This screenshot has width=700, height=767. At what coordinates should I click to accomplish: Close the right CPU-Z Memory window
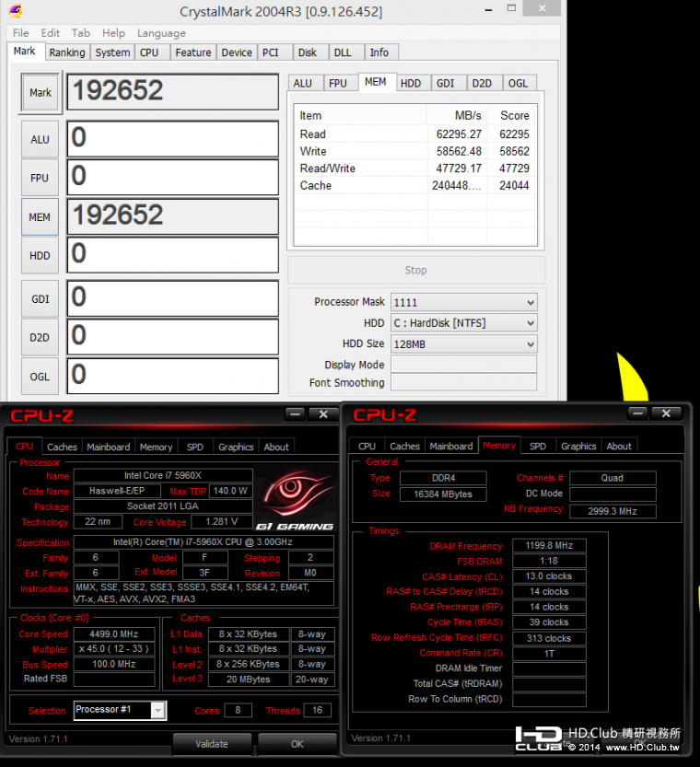point(666,413)
